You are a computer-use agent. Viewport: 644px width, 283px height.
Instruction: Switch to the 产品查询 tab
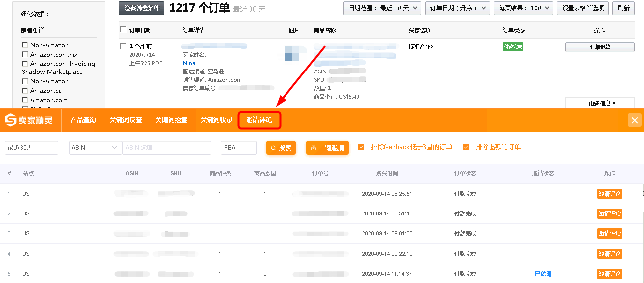point(83,120)
